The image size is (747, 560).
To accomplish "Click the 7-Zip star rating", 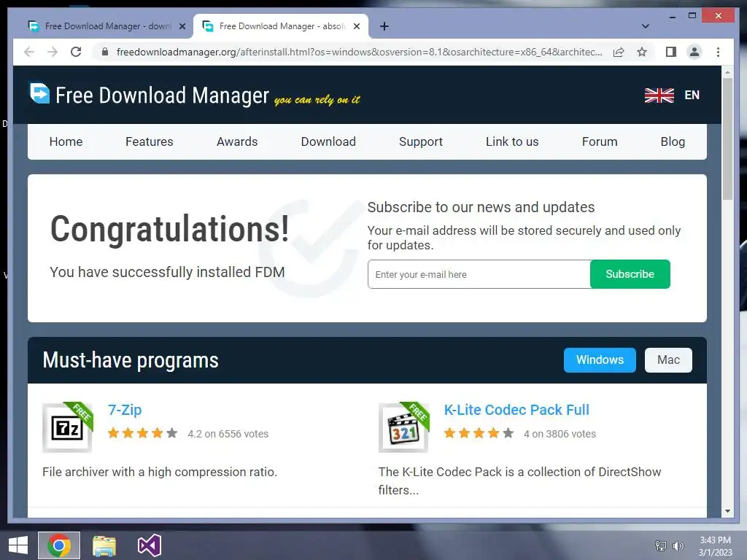I will 142,433.
